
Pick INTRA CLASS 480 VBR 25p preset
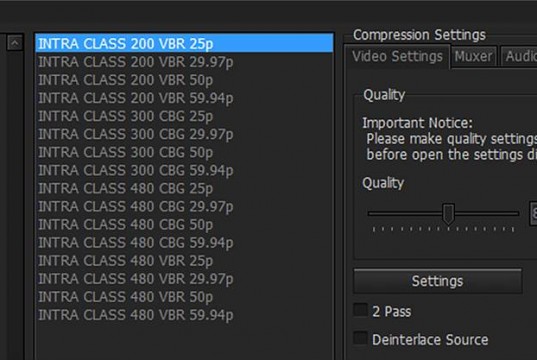(x=184, y=261)
